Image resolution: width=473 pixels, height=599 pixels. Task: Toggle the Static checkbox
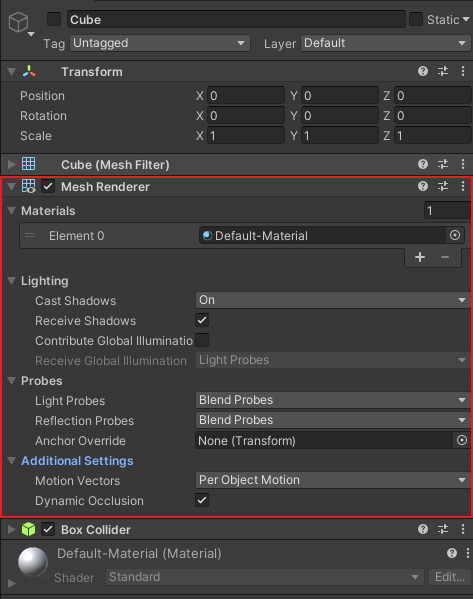tap(416, 19)
